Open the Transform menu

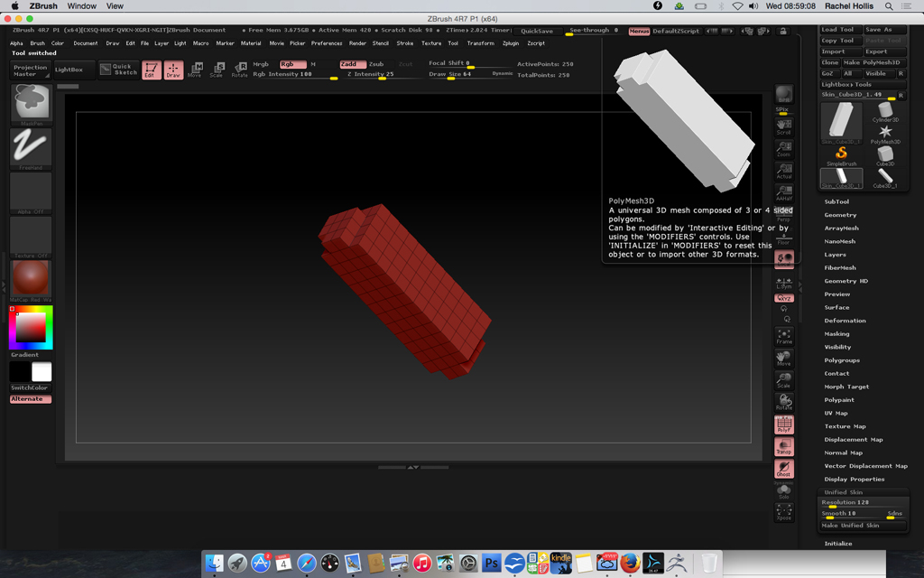tap(480, 43)
